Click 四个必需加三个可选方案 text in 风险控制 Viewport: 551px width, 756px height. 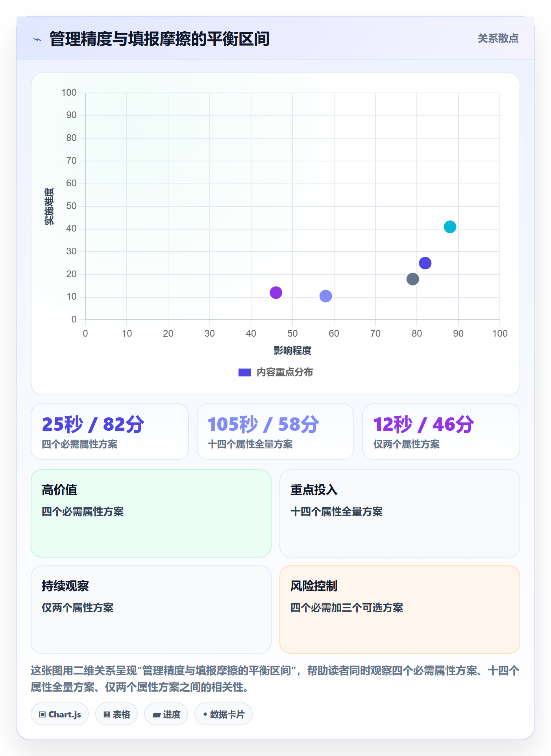347,608
